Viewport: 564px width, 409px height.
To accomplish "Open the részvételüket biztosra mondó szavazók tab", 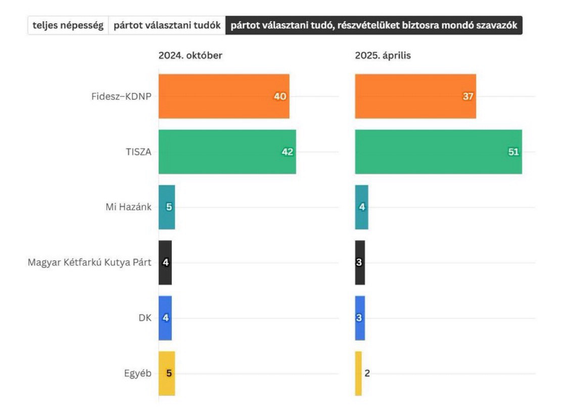I will pos(374,26).
